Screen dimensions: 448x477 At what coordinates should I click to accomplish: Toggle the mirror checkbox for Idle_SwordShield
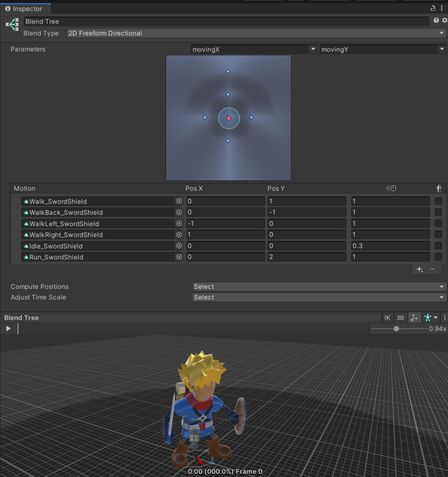(x=438, y=245)
